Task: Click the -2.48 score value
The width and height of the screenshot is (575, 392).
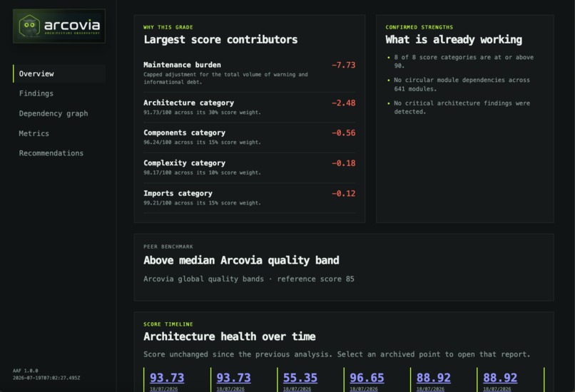Action: coord(344,103)
